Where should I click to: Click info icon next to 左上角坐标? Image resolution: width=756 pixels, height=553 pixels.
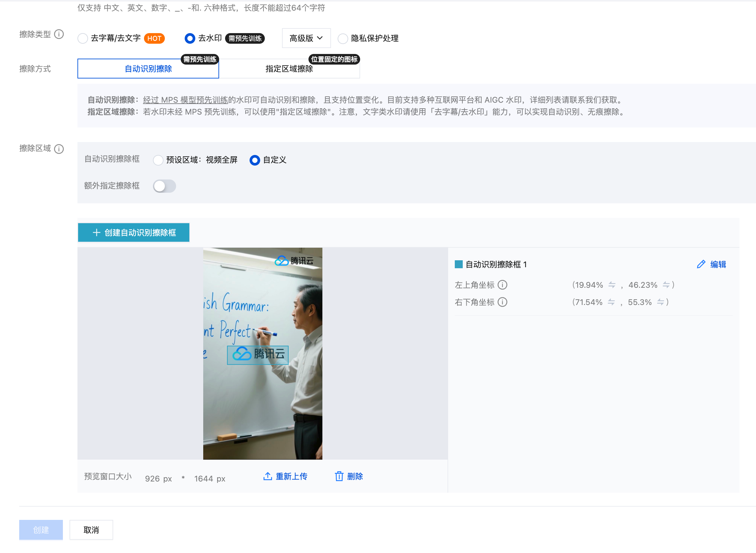pyautogui.click(x=502, y=285)
